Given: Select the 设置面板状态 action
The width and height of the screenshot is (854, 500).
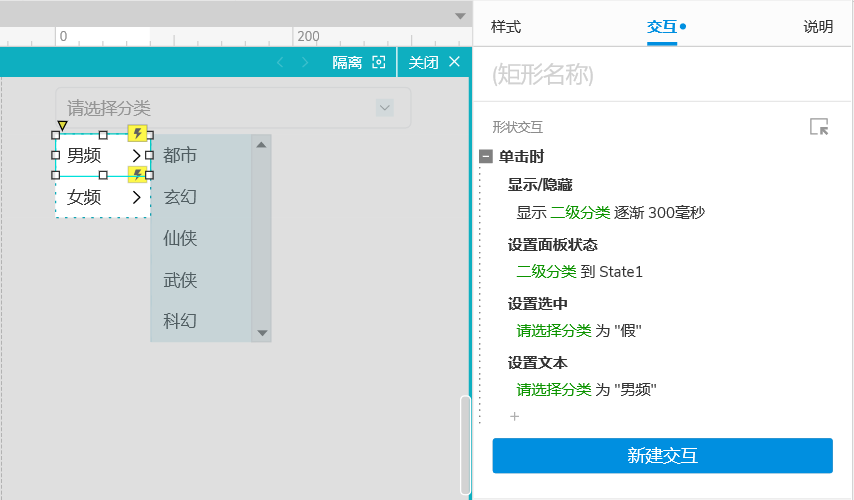Looking at the screenshot, I should coord(553,245).
